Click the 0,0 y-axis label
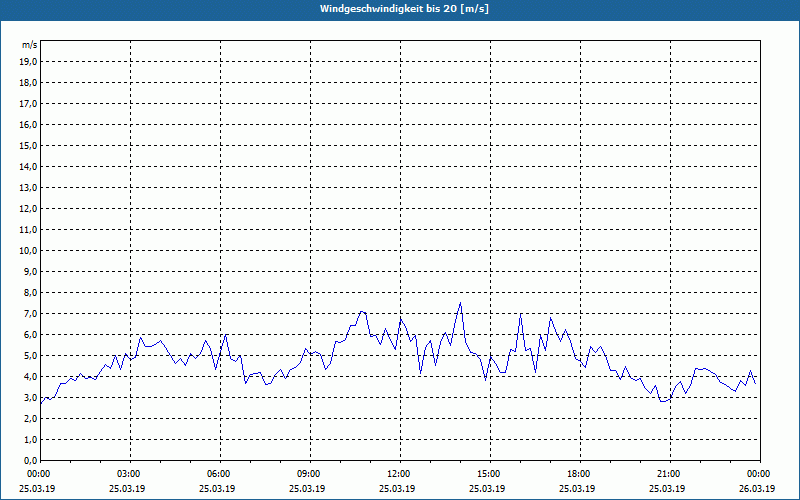Viewport: 800px width, 500px height. (30, 461)
